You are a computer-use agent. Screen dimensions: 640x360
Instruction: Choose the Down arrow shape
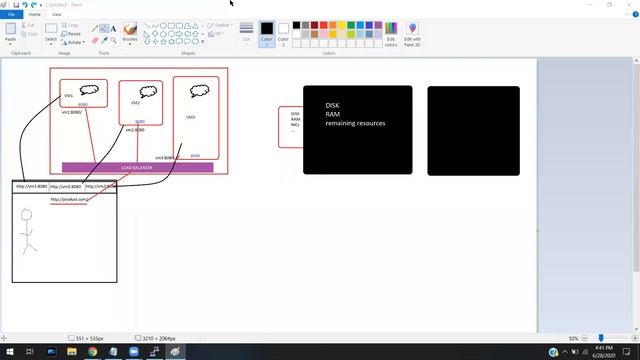click(147, 41)
